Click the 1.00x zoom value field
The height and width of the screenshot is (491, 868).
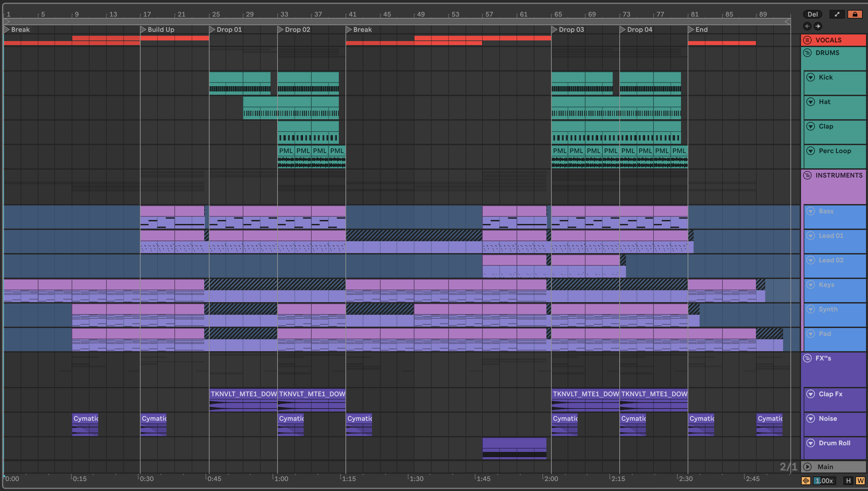[825, 481]
